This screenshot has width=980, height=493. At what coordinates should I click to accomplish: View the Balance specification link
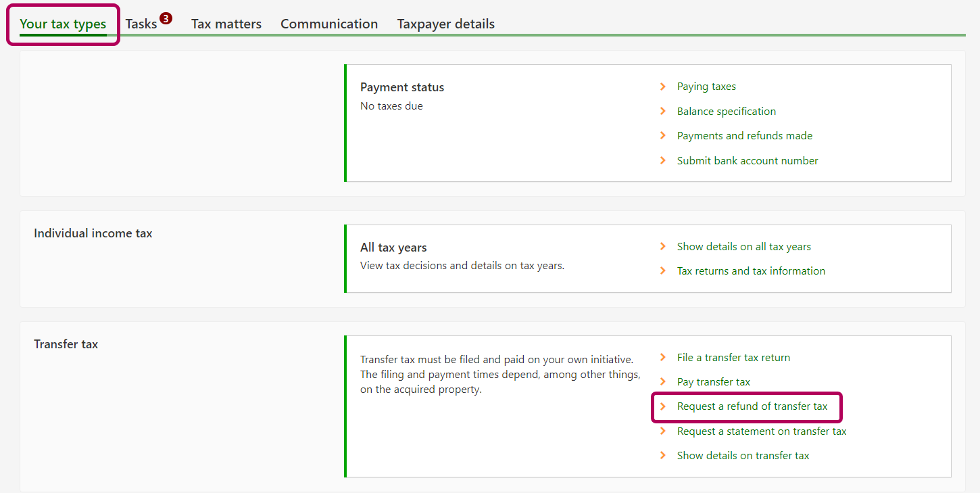tap(726, 112)
